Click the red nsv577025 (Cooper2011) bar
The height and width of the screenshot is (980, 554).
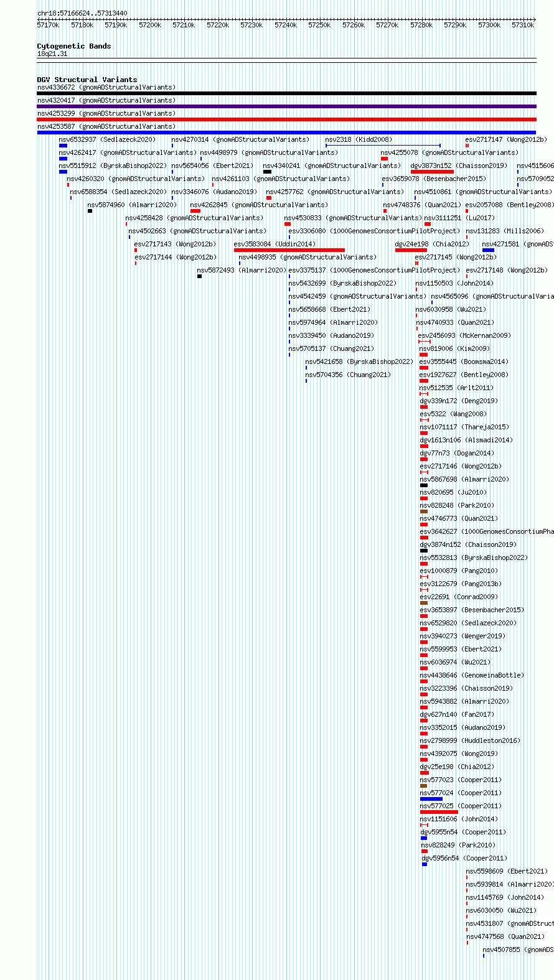[439, 812]
